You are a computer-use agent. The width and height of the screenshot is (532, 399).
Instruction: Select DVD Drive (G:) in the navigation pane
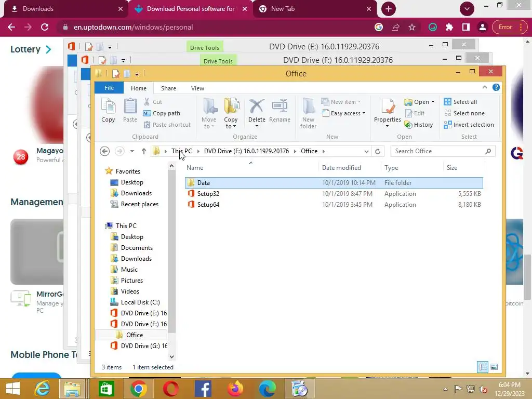(139, 345)
